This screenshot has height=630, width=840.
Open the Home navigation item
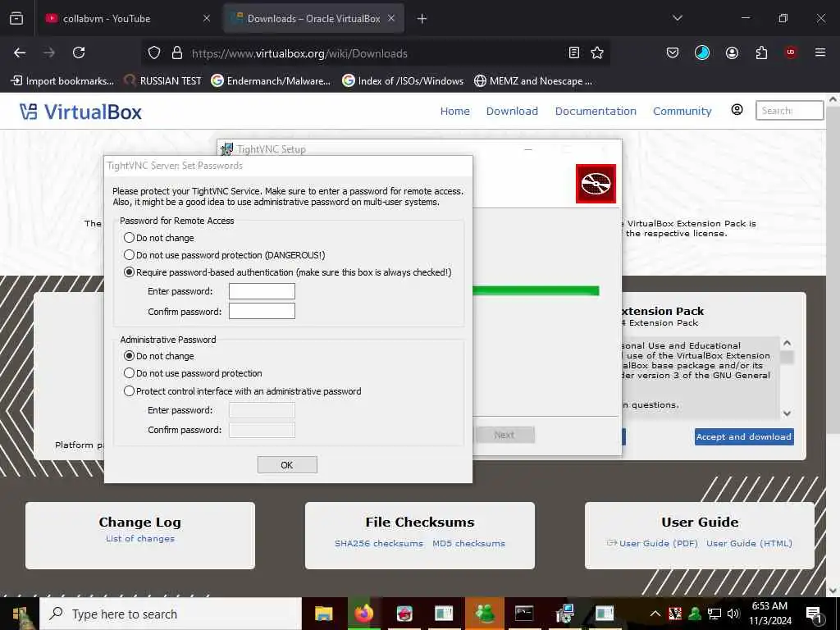454,111
